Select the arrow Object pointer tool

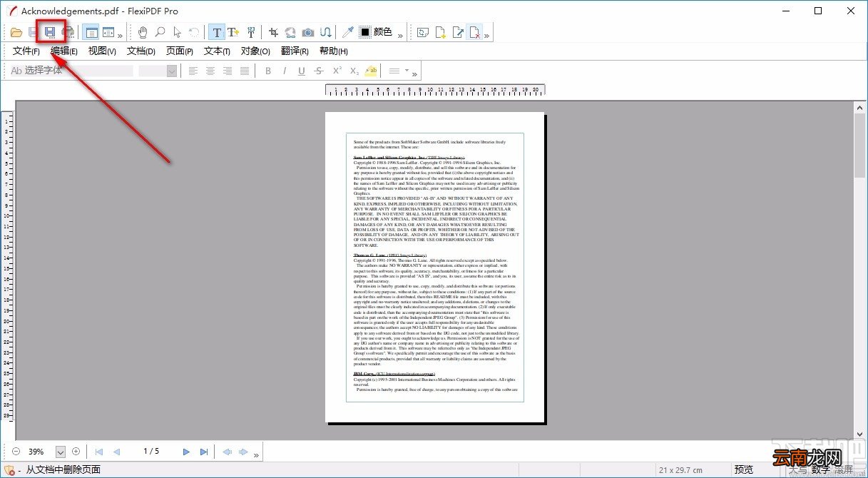pos(177,32)
